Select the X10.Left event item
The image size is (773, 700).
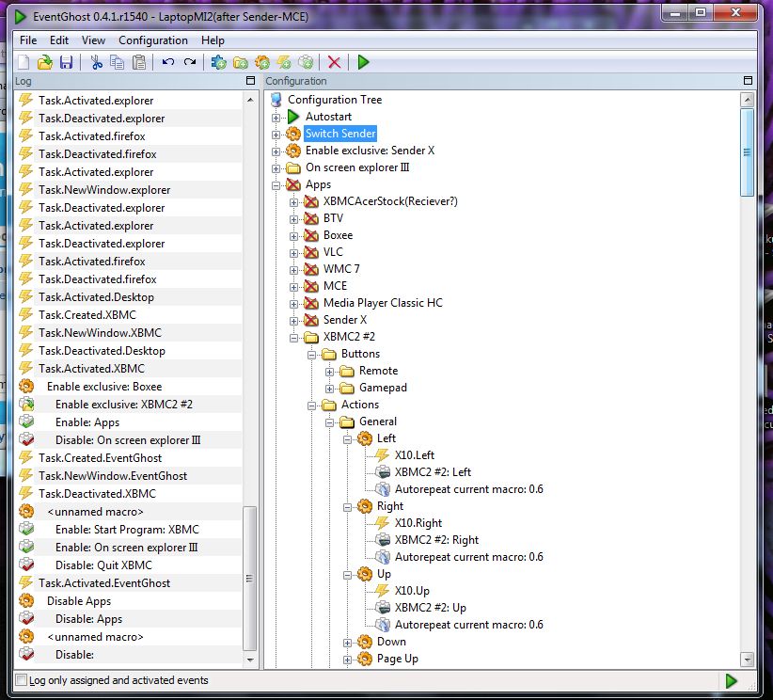414,454
